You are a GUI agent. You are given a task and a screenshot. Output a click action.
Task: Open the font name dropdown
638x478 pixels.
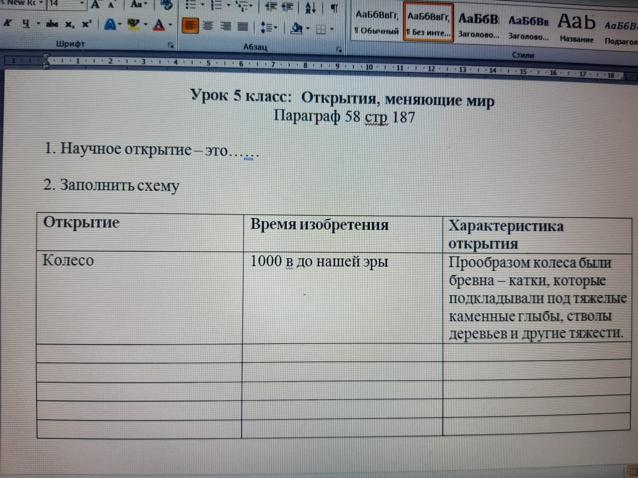pyautogui.click(x=41, y=3)
